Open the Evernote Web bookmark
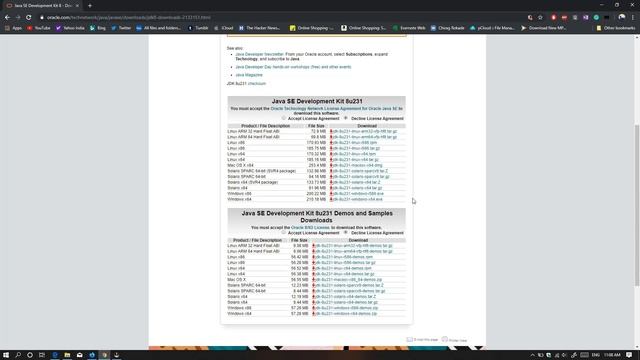 pos(409,28)
